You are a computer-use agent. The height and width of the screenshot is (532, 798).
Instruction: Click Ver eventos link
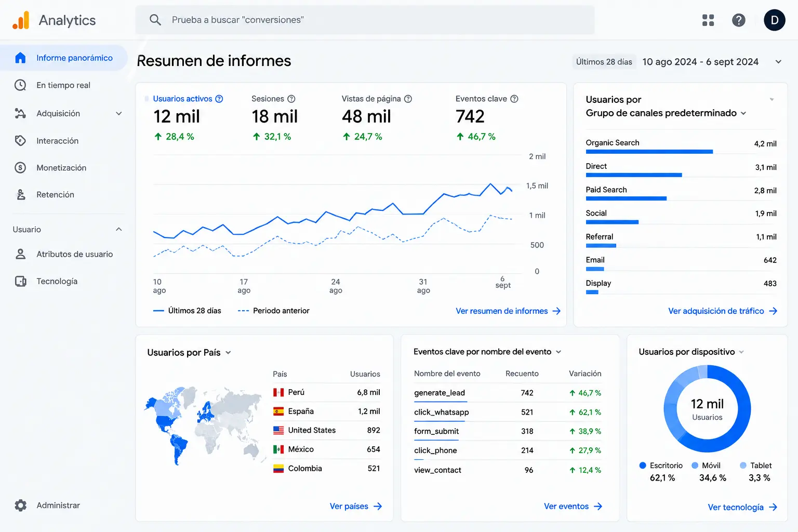pos(573,506)
